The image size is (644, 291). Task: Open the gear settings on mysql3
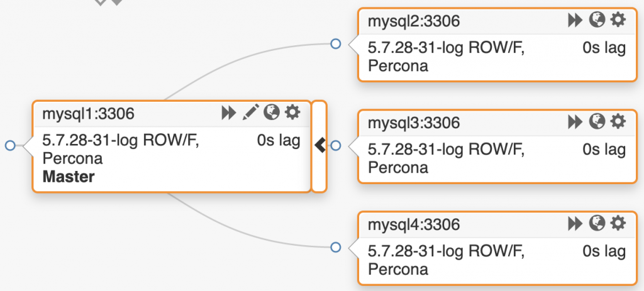618,121
